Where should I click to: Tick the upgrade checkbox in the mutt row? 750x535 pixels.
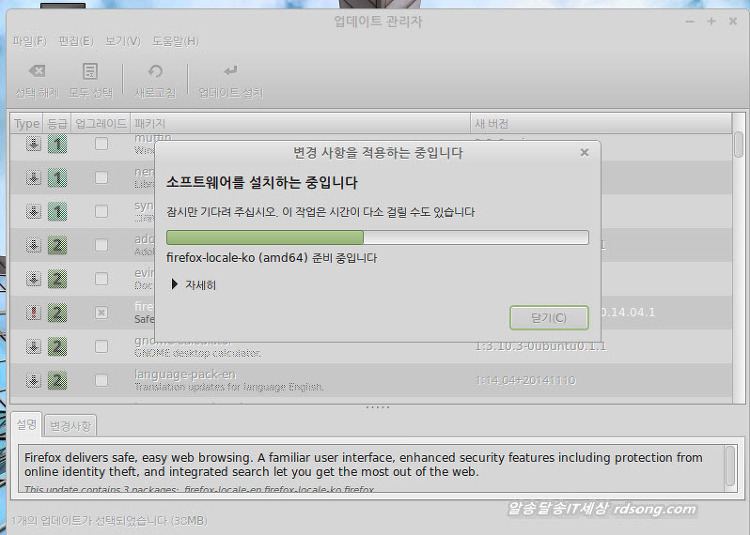tap(101, 144)
